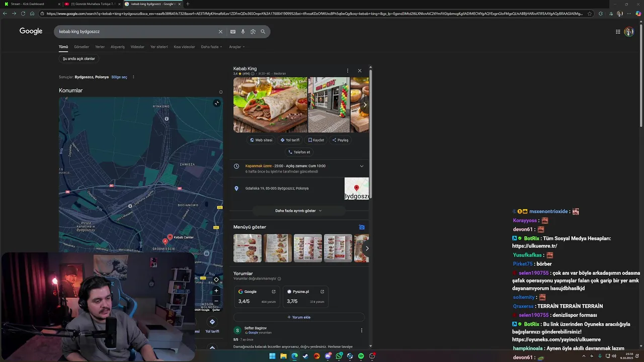Click the Paylaş button
The height and width of the screenshot is (362, 644).
(x=340, y=140)
